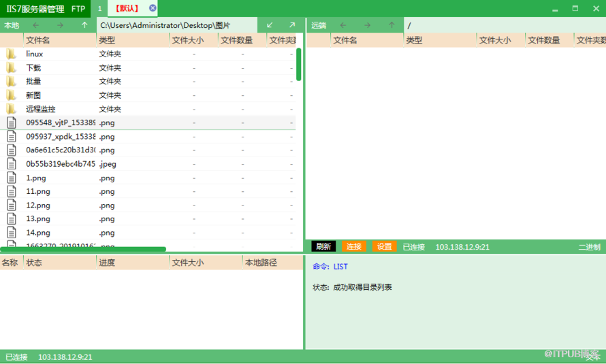Go up one folder in local panel
Image resolution: width=606 pixels, height=364 pixels.
pyautogui.click(x=84, y=25)
